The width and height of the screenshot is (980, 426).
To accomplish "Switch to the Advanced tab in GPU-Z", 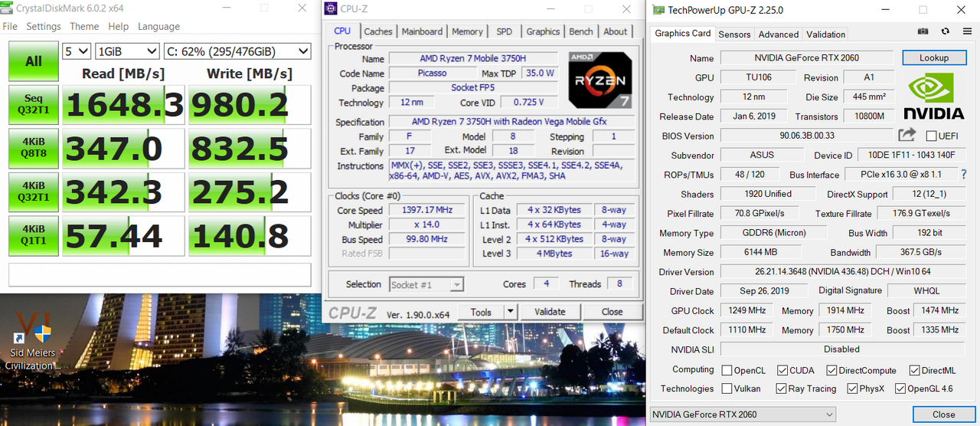I will pyautogui.click(x=779, y=34).
